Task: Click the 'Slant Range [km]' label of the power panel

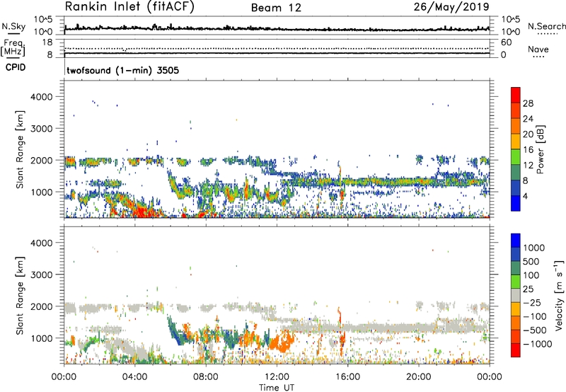Action: coord(20,149)
